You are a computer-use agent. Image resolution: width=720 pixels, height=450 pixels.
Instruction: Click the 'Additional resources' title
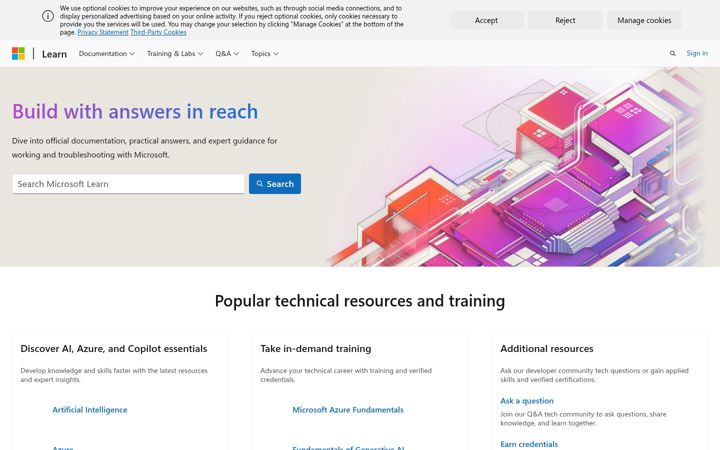[546, 349]
